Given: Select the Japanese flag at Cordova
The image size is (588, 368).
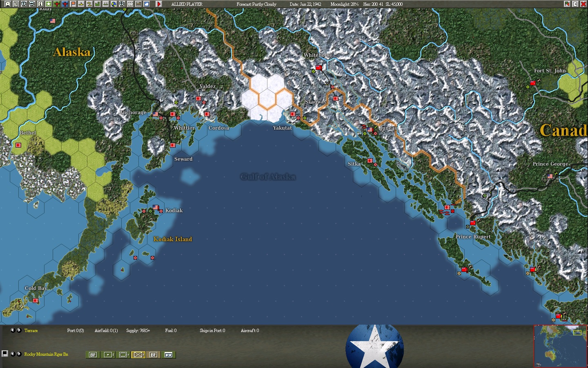Looking at the screenshot, I should (207, 114).
